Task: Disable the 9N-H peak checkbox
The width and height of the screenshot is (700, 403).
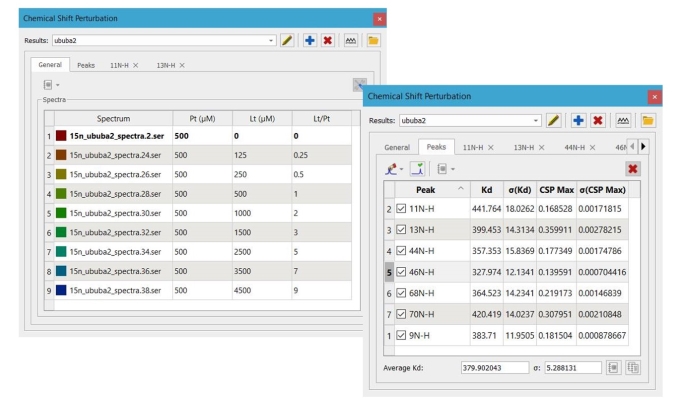Action: [401, 335]
